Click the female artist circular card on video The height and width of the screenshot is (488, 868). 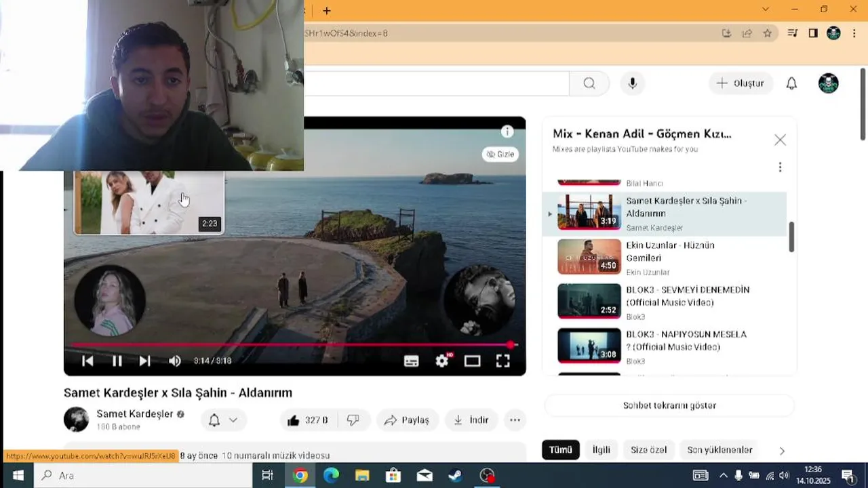click(x=110, y=300)
